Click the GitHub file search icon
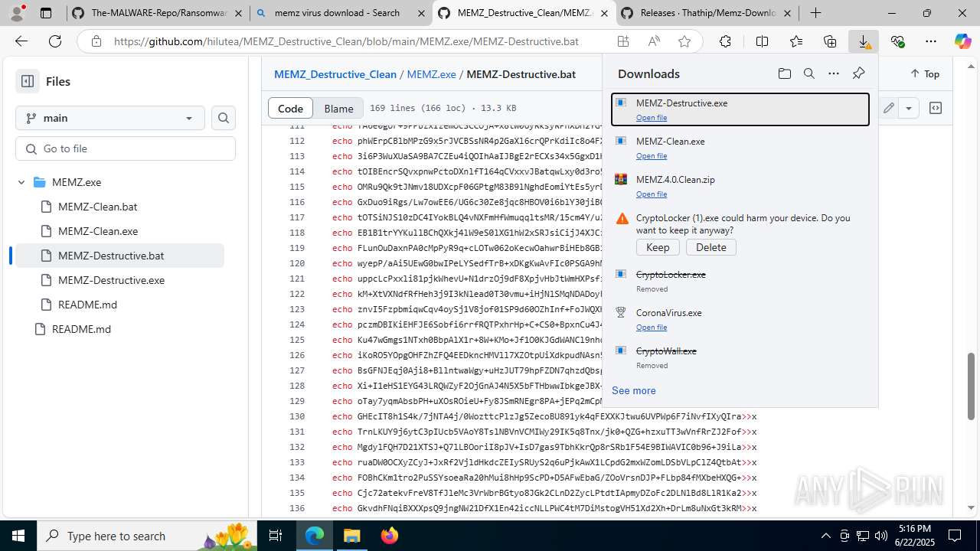 (x=224, y=118)
